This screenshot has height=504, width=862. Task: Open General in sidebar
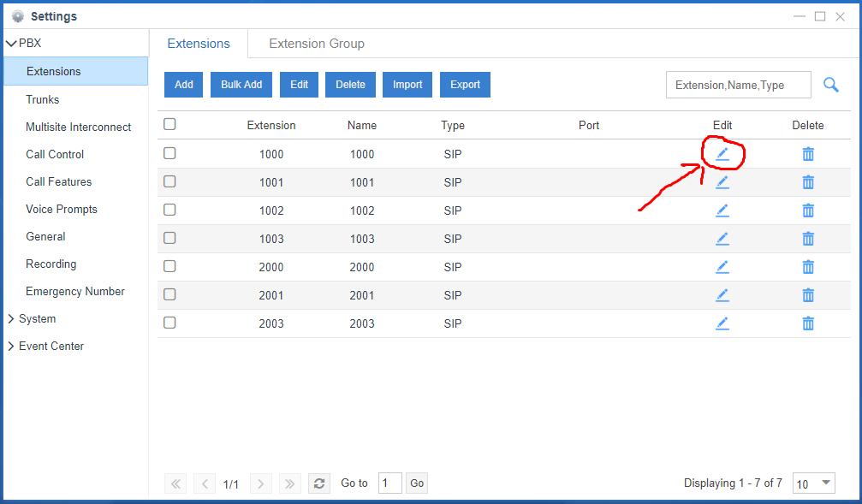click(45, 237)
